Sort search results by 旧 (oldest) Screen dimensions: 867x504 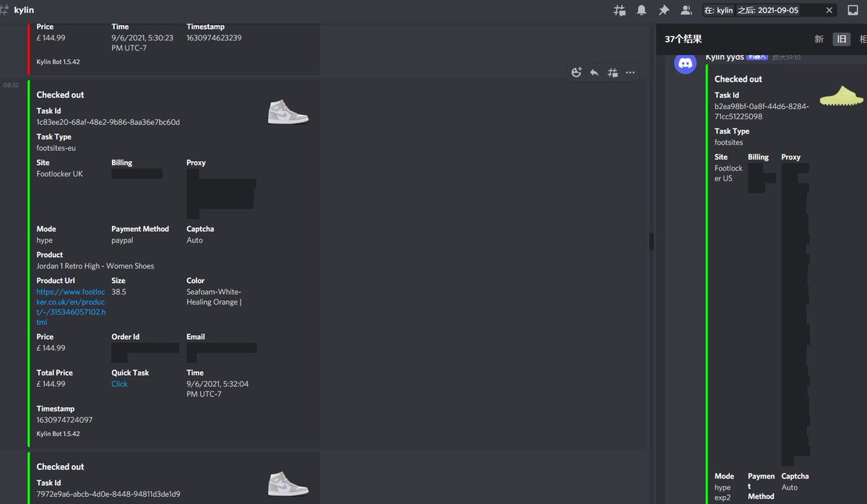(x=841, y=39)
